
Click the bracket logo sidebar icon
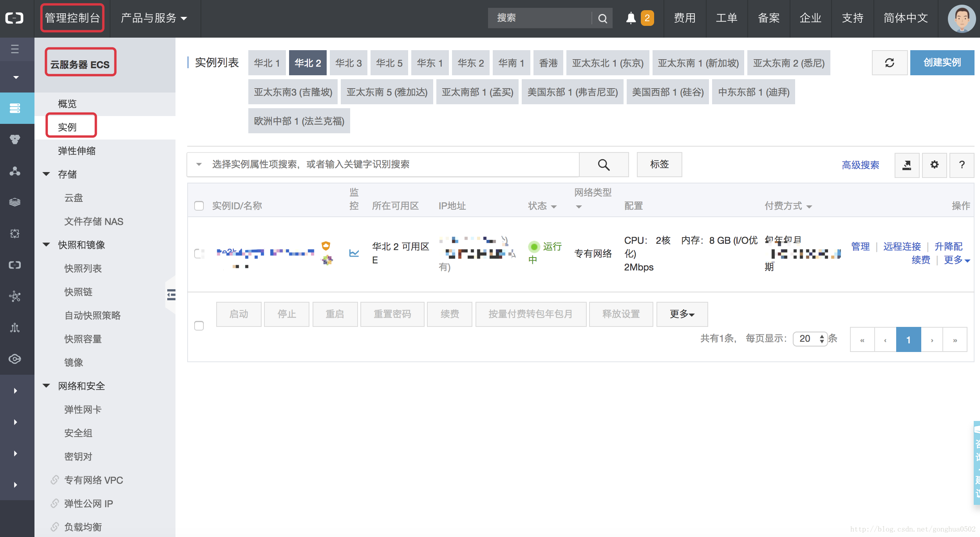(15, 265)
